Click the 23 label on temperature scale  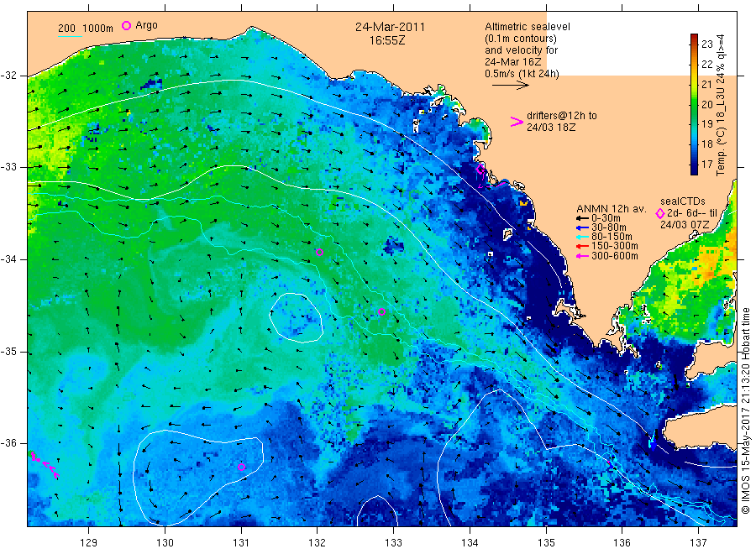706,44
